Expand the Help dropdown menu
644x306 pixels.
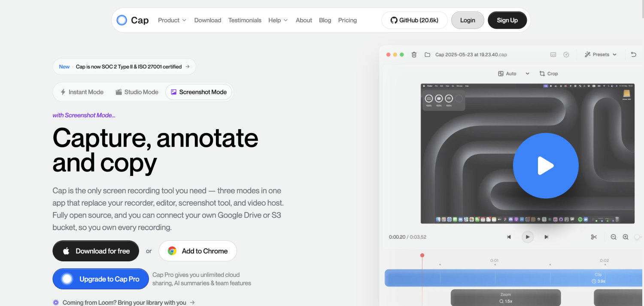(278, 20)
